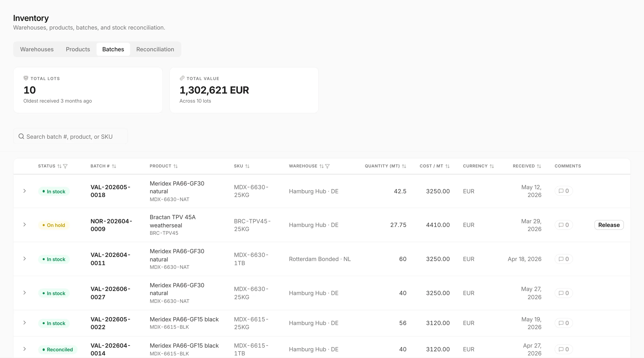Click the Total Value summary card
The width and height of the screenshot is (644, 358).
click(x=244, y=90)
